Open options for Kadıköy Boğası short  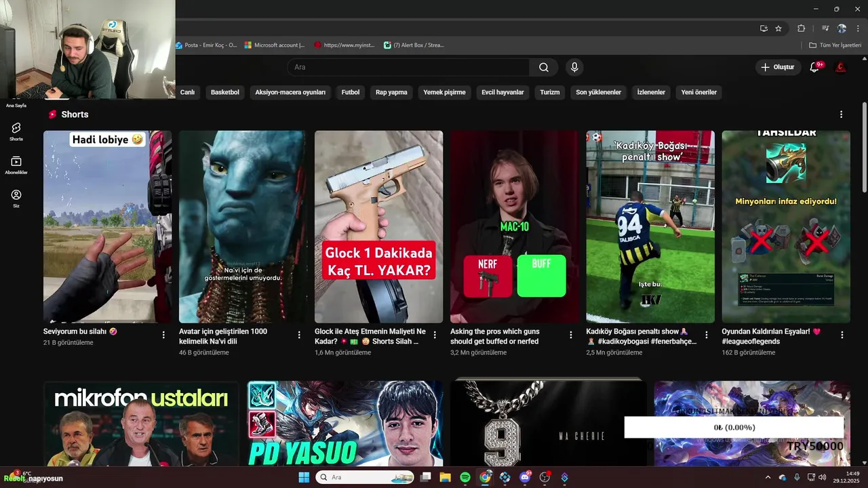pyautogui.click(x=706, y=335)
